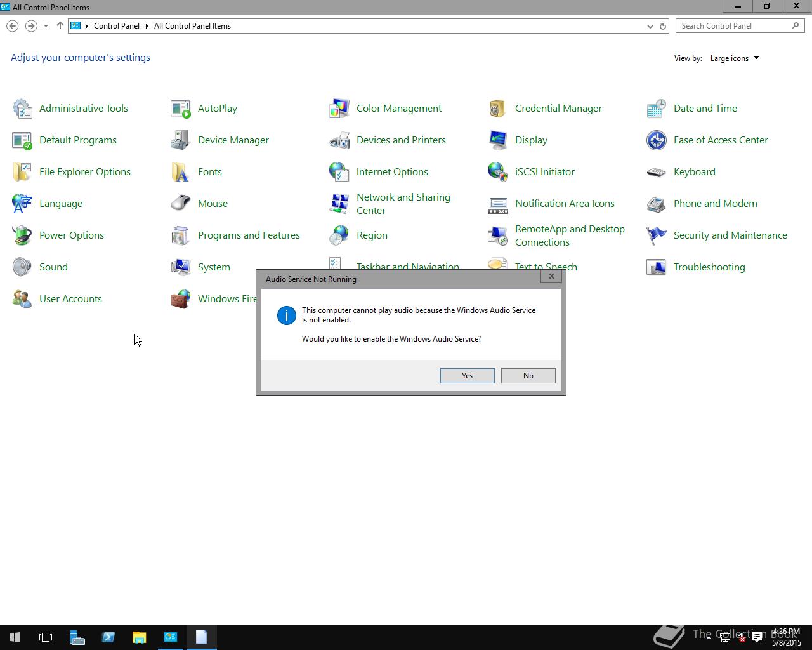The image size is (812, 650).
Task: Expand the address bar history dropdown
Action: 650,26
